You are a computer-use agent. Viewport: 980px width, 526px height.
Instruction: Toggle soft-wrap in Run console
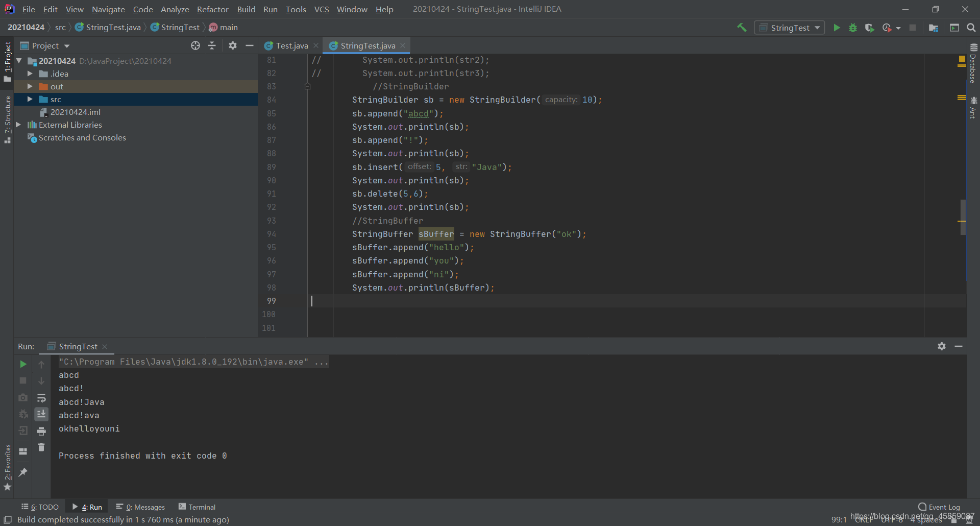[x=41, y=398]
